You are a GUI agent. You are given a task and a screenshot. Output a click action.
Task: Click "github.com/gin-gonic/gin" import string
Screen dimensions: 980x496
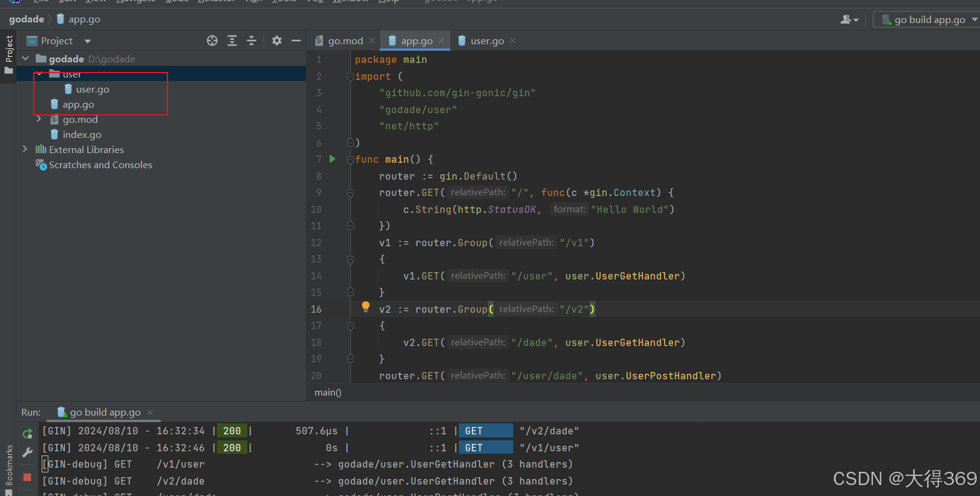coord(457,93)
